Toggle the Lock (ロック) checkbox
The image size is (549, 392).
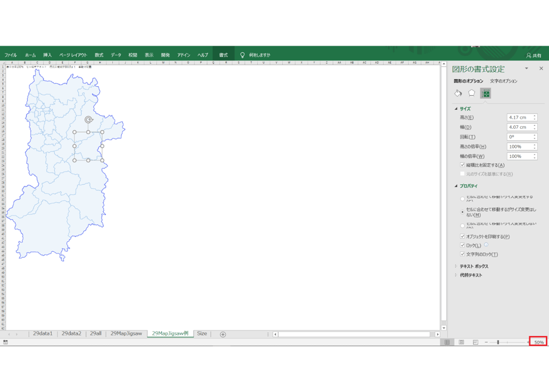click(x=462, y=245)
